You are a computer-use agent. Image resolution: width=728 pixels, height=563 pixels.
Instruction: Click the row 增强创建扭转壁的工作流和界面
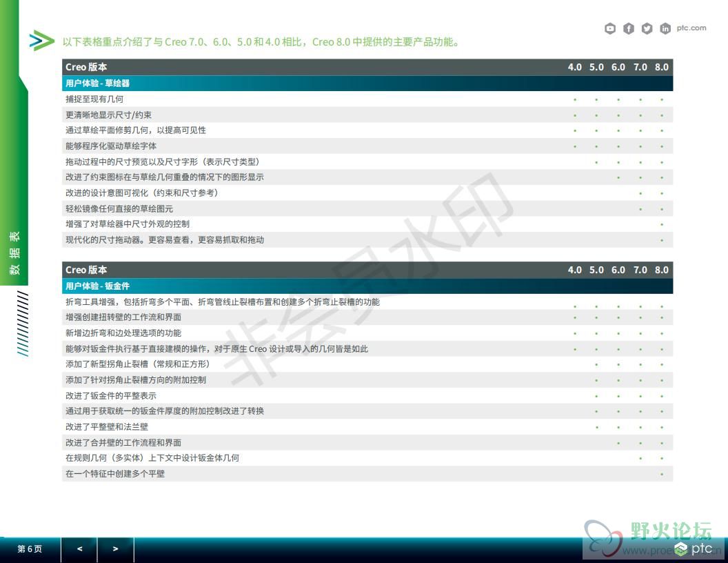tap(367, 317)
